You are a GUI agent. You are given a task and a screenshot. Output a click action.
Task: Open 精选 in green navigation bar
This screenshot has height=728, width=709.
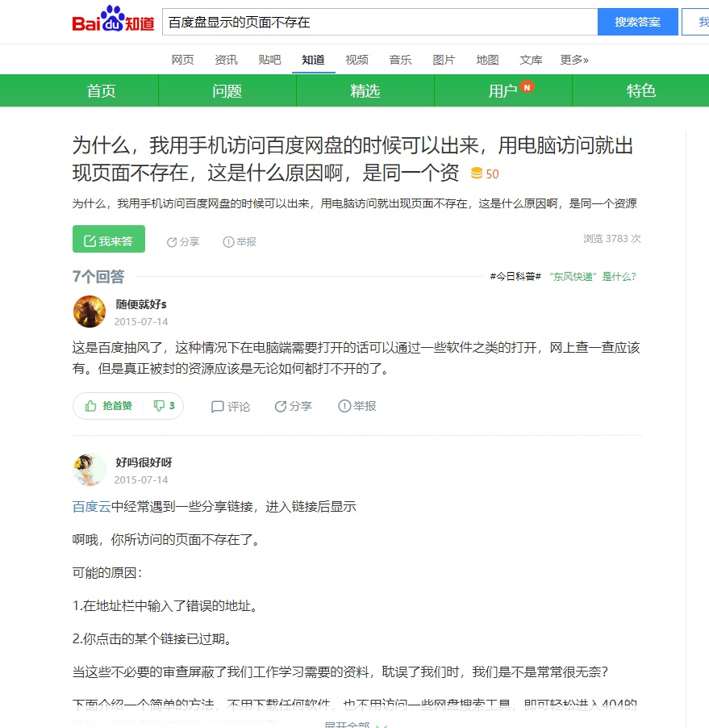tap(365, 90)
